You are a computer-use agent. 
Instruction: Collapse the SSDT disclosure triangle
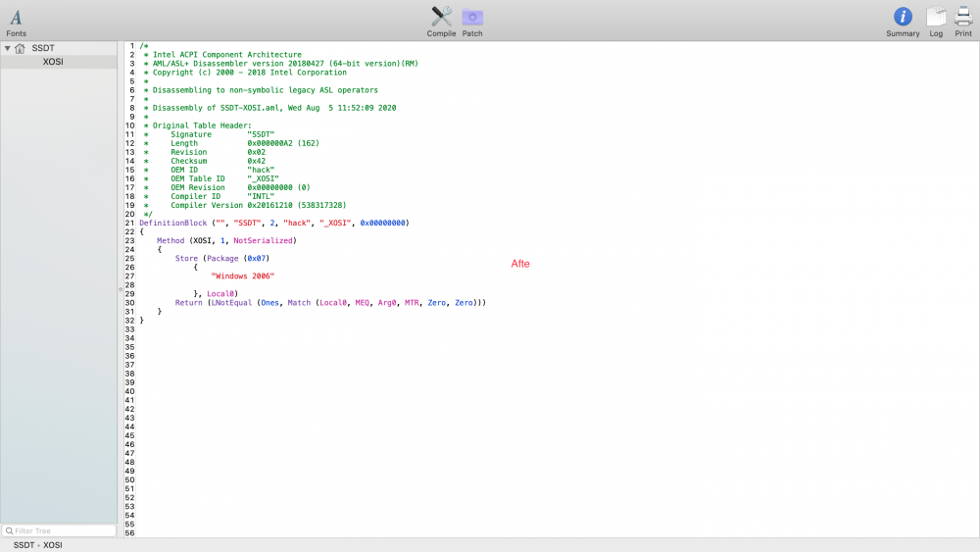[x=8, y=48]
